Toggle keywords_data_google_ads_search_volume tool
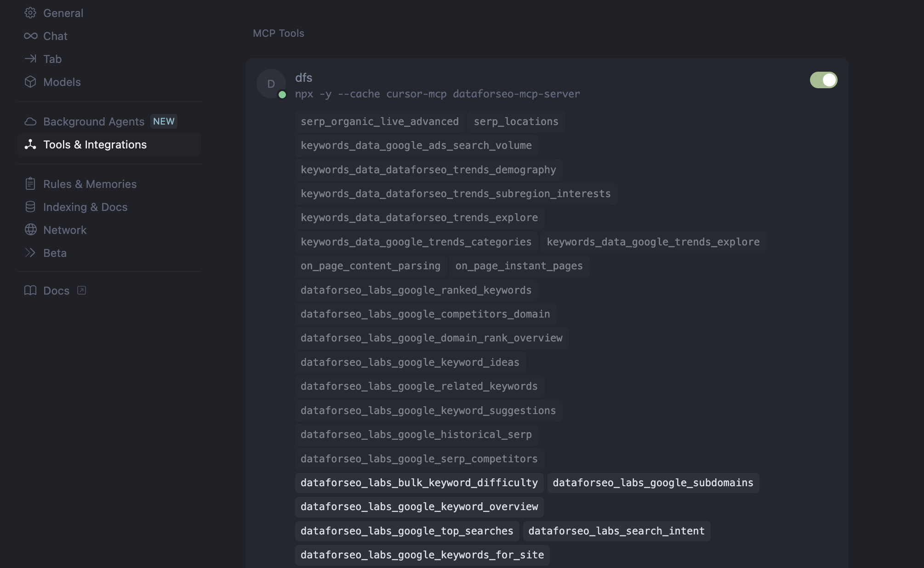 click(x=416, y=146)
